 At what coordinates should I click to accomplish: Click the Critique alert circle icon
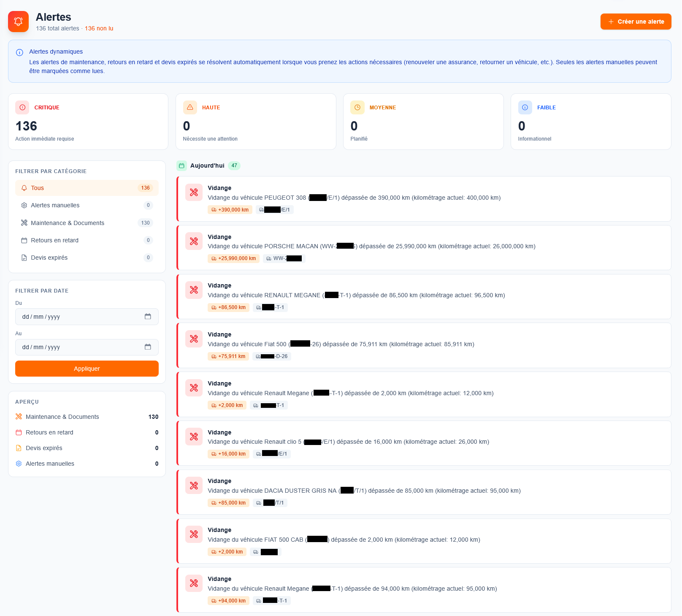(22, 107)
